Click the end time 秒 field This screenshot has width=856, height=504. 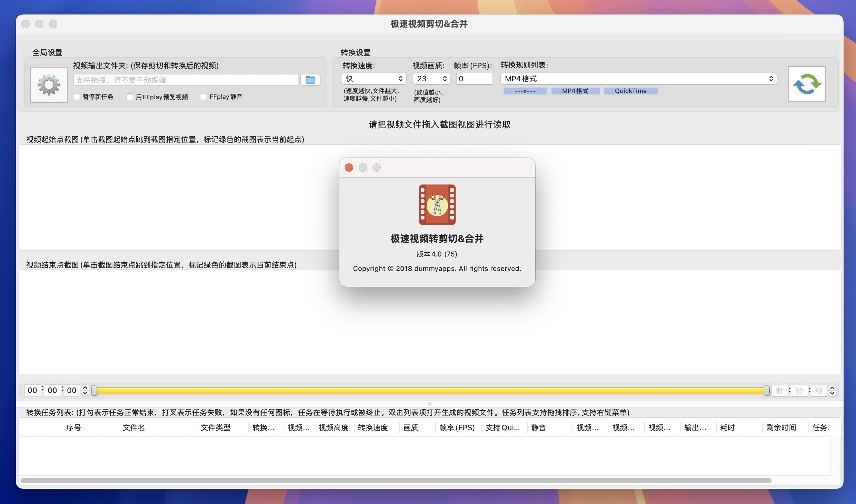click(x=819, y=391)
